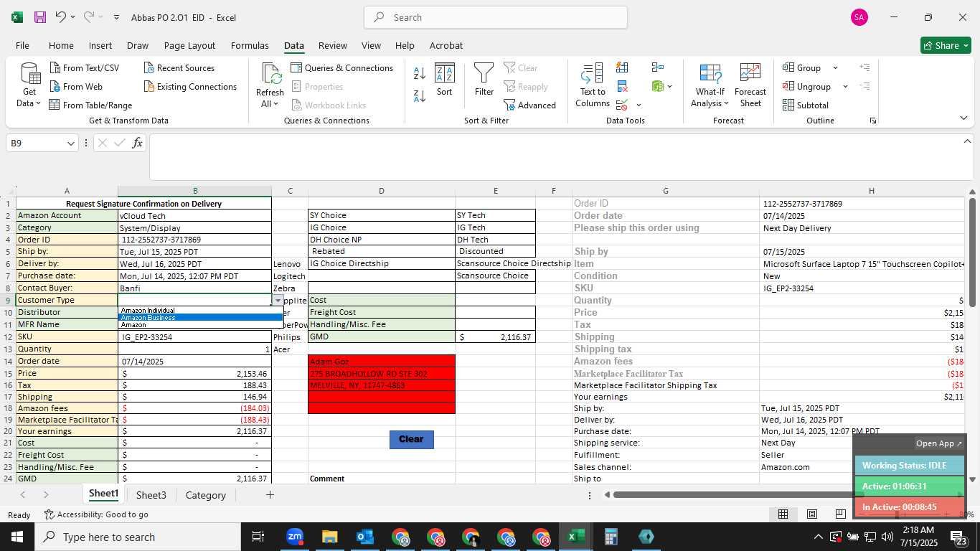The width and height of the screenshot is (980, 551).
Task: Switch to Sheet3 tab
Action: [151, 495]
